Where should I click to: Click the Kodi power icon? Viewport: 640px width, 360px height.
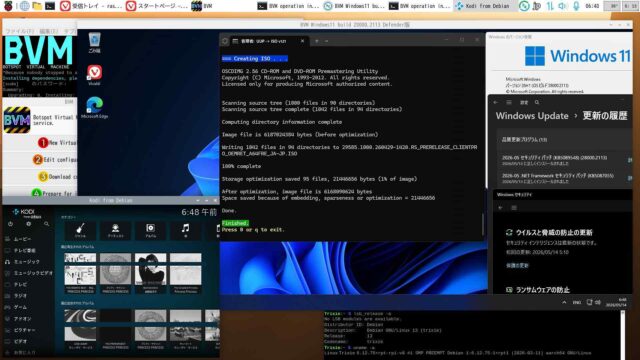click(11, 224)
